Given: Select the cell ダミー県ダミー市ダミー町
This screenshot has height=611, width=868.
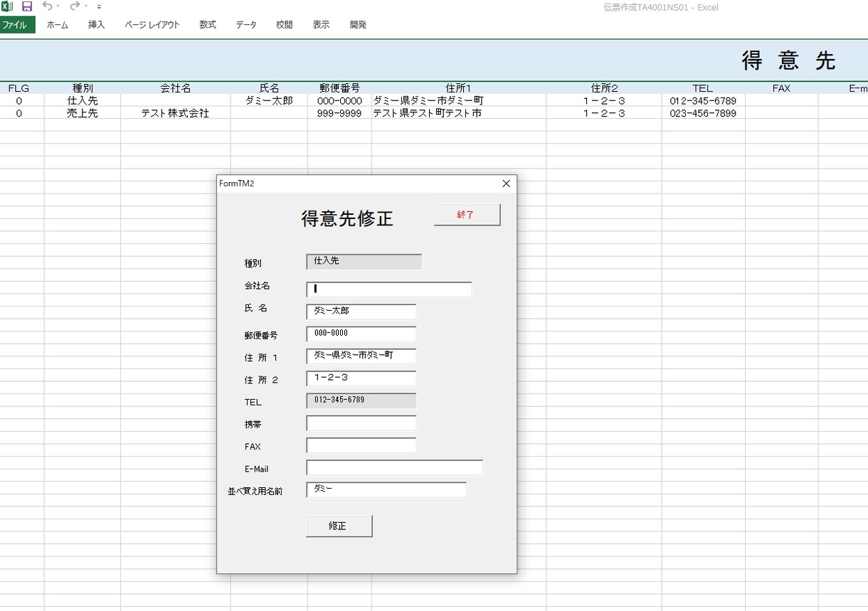Looking at the screenshot, I should click(459, 101).
